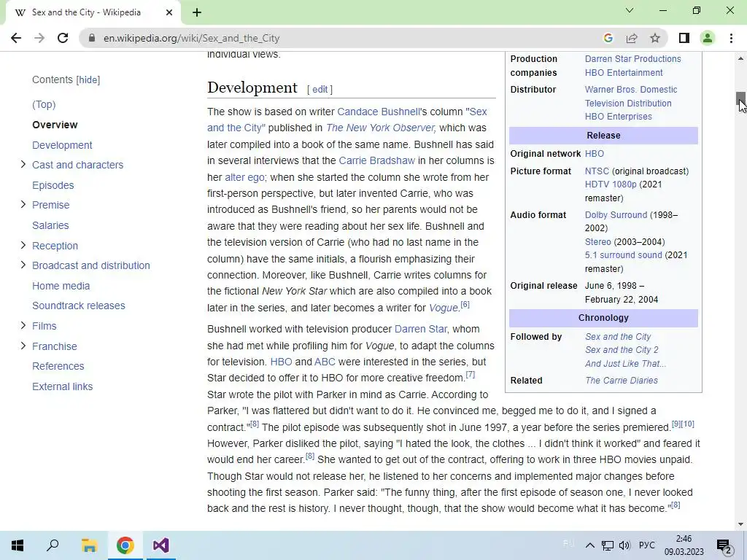The image size is (747, 560).
Task: Go to External links in contents
Action: pyautogui.click(x=63, y=386)
